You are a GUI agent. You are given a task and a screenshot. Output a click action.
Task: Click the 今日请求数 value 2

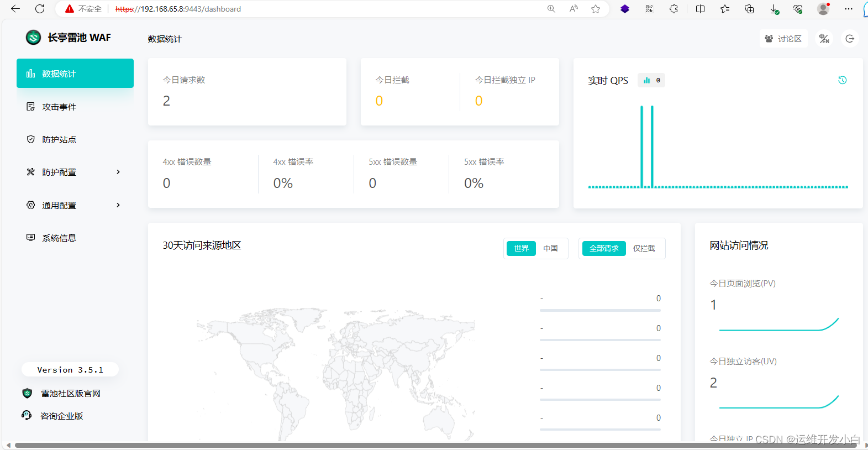tap(166, 101)
